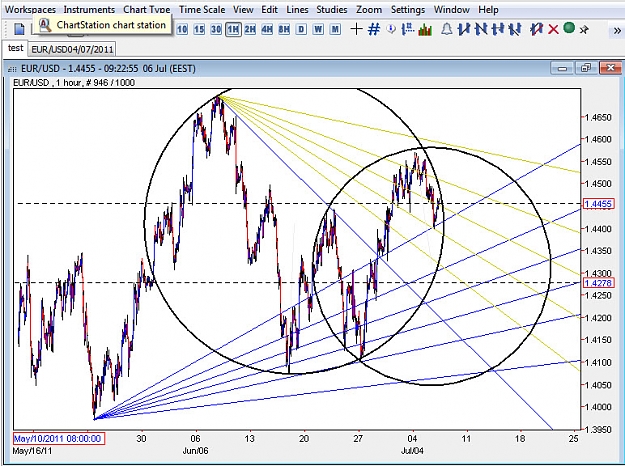Click third blue zigzag line tool icon
Viewport: 625px width, 466px height.
click(x=498, y=29)
